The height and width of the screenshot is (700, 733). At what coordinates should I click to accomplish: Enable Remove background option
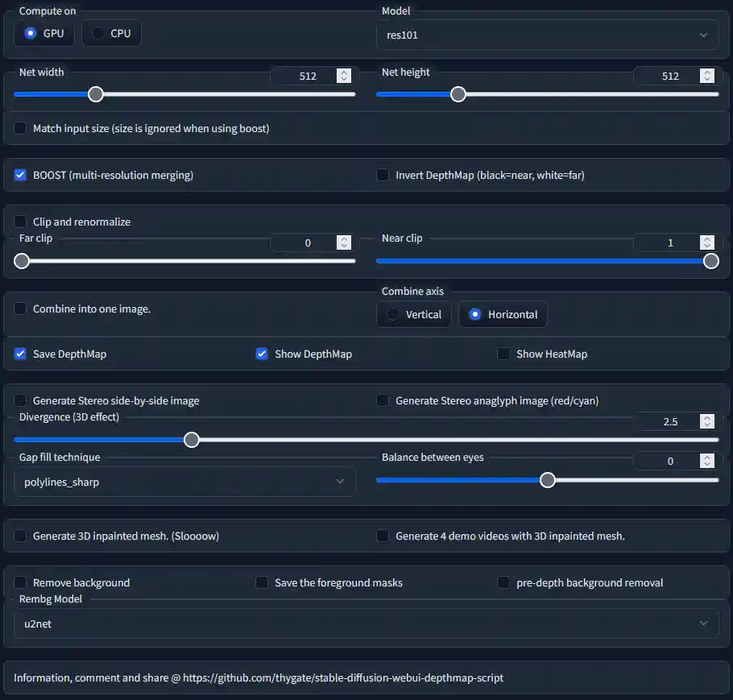click(x=19, y=582)
